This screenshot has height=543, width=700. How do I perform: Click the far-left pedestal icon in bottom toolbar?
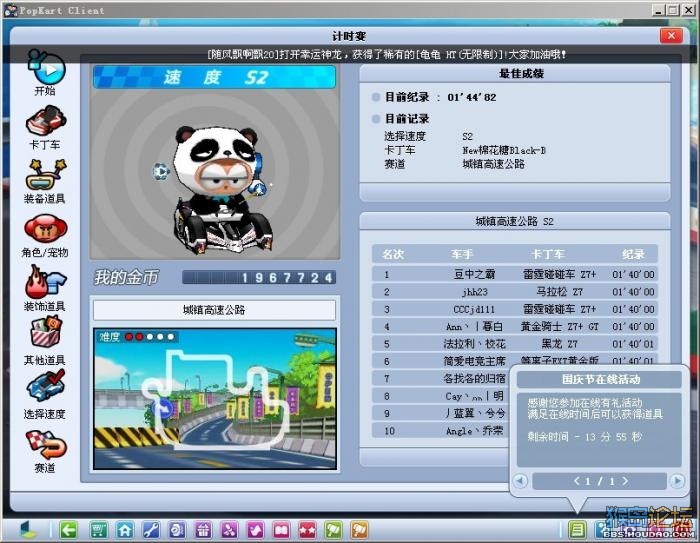click(x=29, y=530)
